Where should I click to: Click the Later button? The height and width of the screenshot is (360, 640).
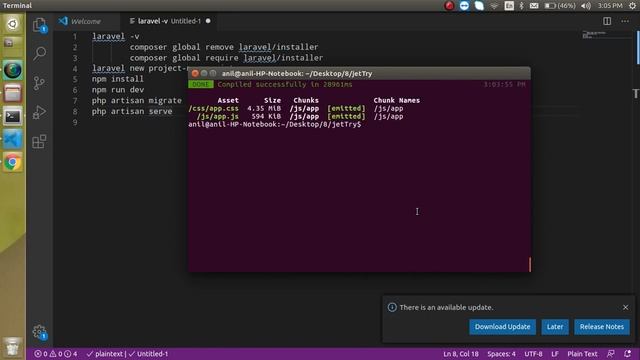pyautogui.click(x=555, y=327)
